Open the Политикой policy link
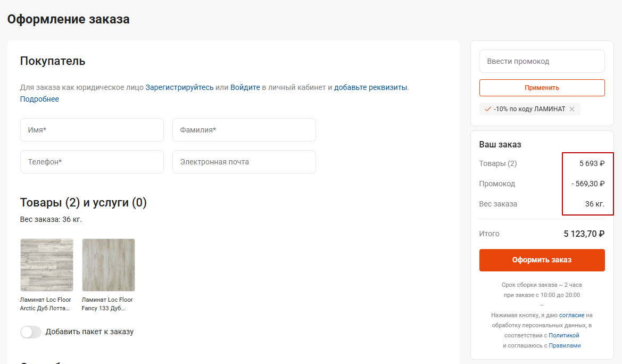The height and width of the screenshot is (364, 622). [x=563, y=335]
